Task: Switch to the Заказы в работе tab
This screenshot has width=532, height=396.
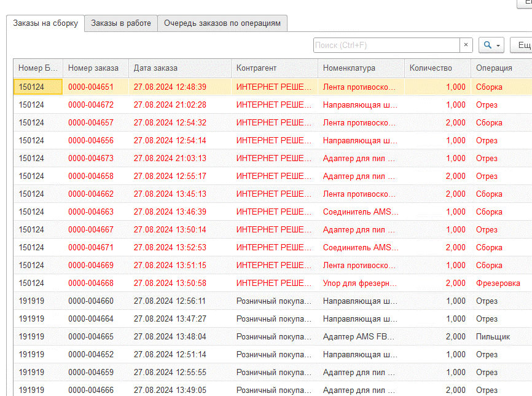Action: tap(121, 23)
